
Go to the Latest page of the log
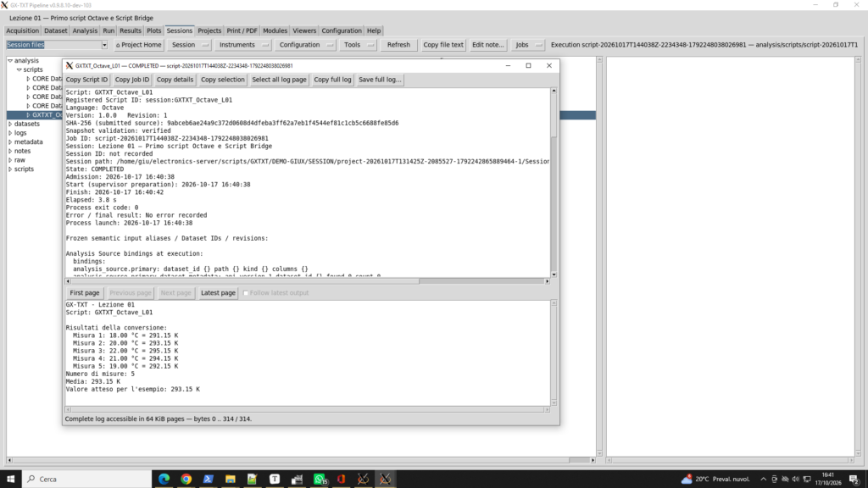click(218, 293)
